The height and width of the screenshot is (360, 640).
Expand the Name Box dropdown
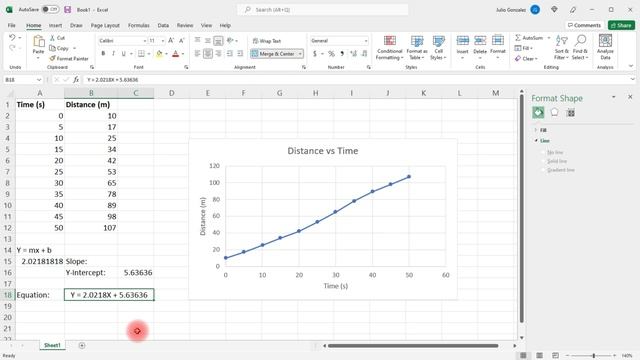tap(39, 80)
